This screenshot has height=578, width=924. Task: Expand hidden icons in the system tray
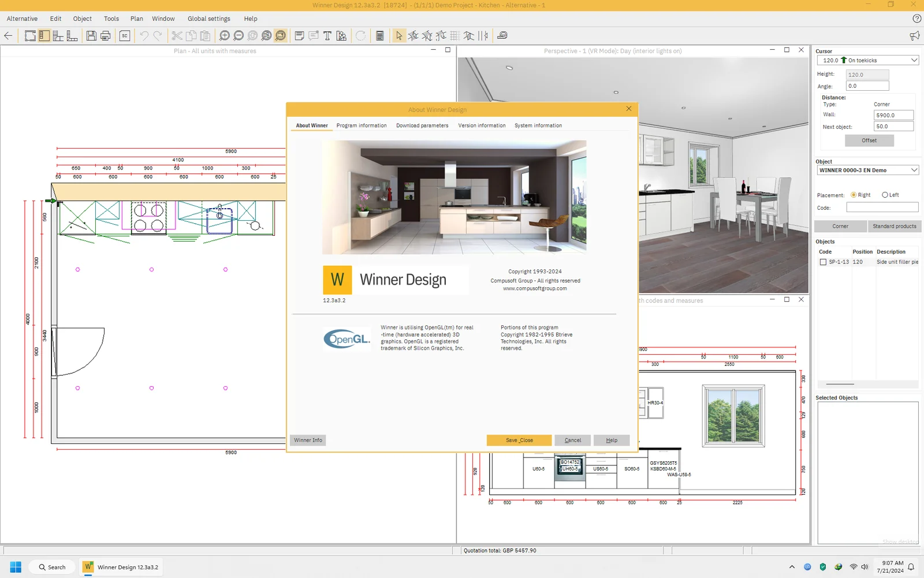792,567
